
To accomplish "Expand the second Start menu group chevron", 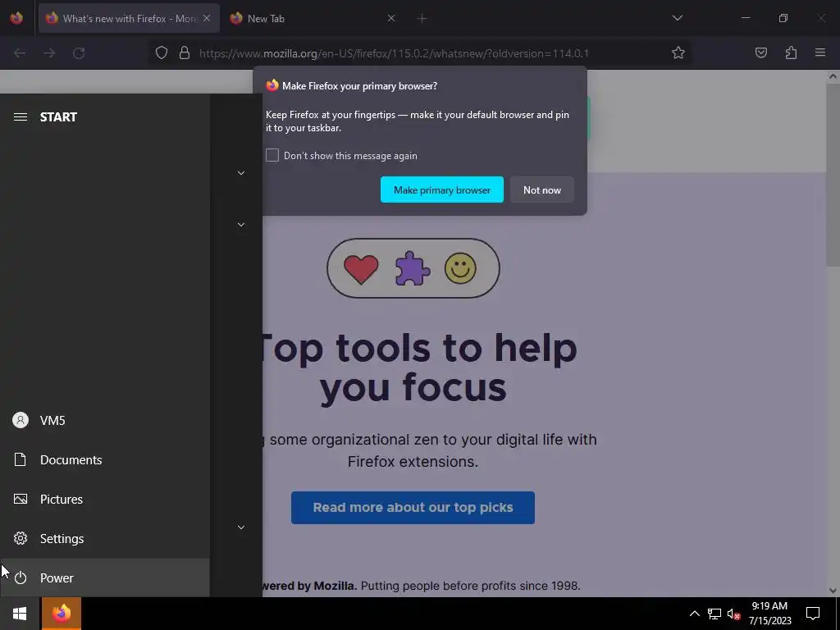I will (x=241, y=225).
